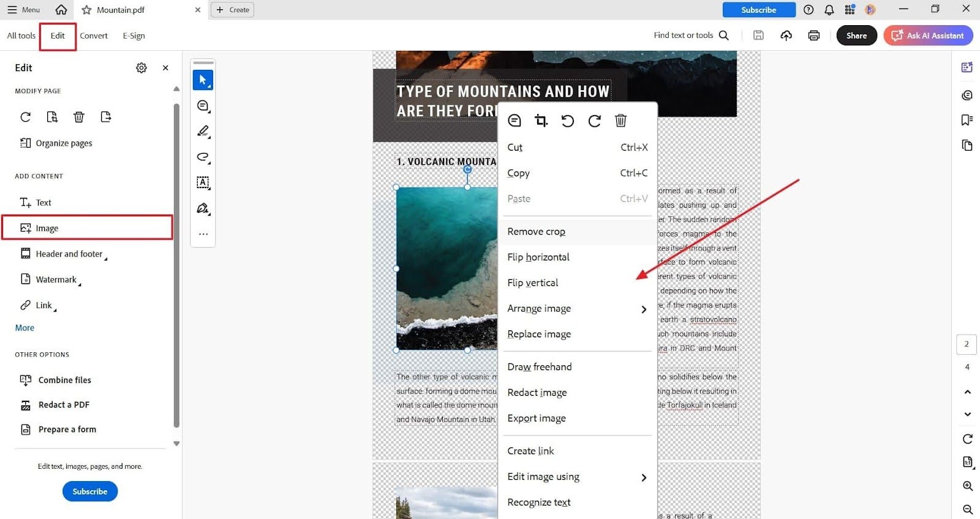Open more tools ellipsis in quick toolbar

(x=203, y=234)
